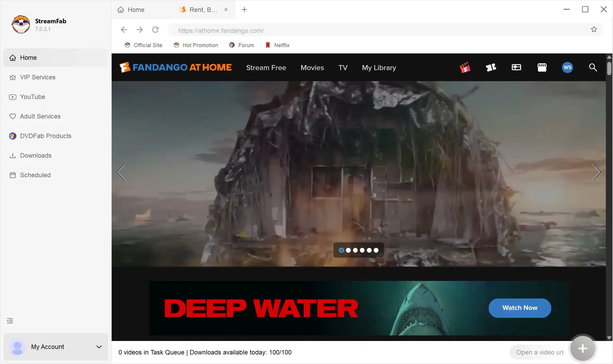Click the Fandango clapperboard icon
613x364 pixels.
tap(465, 67)
